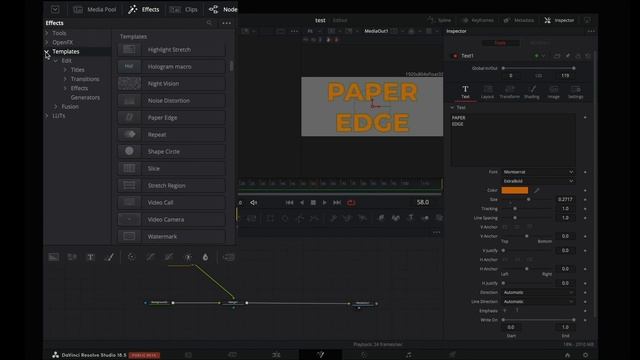Open the Project Manager home icon
Screen dimensions: 640x360
567,355
